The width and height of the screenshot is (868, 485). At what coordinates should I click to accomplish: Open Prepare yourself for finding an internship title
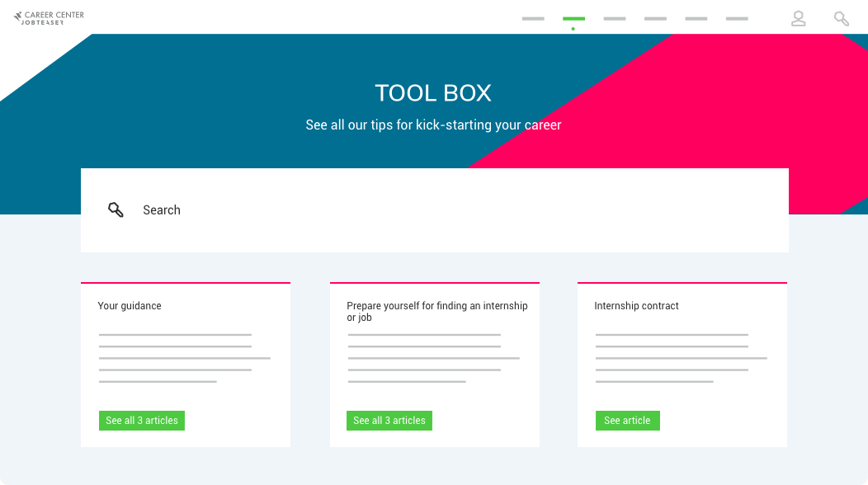[437, 311]
